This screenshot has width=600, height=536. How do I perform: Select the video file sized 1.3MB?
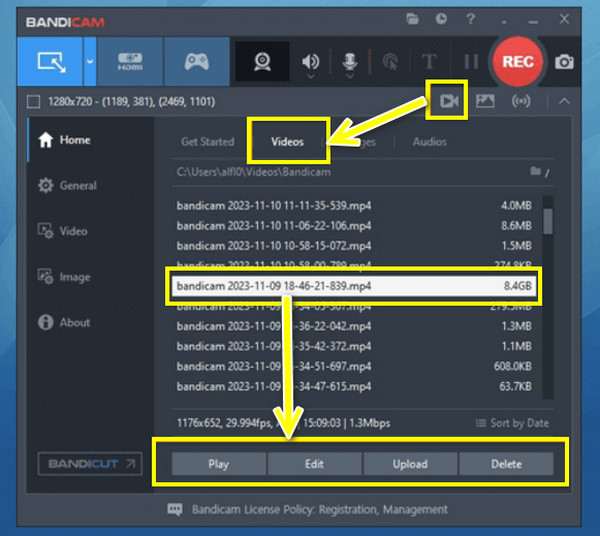pos(354,326)
